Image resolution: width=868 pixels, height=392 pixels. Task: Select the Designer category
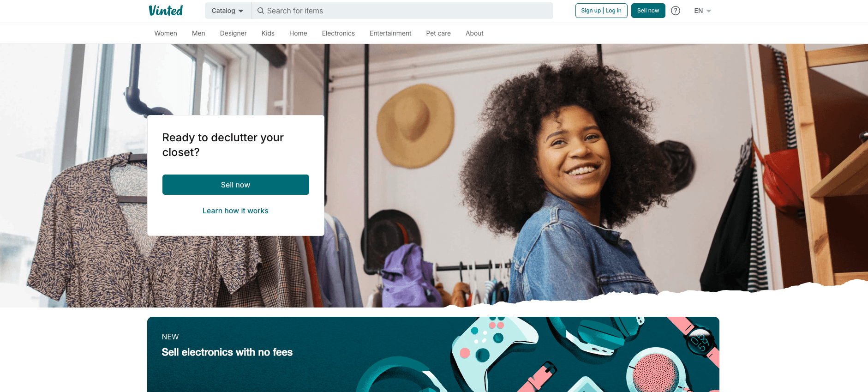tap(233, 33)
